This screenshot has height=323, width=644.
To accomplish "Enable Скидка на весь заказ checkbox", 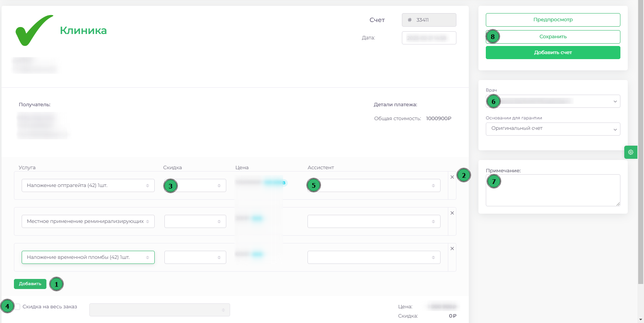I will click(17, 307).
